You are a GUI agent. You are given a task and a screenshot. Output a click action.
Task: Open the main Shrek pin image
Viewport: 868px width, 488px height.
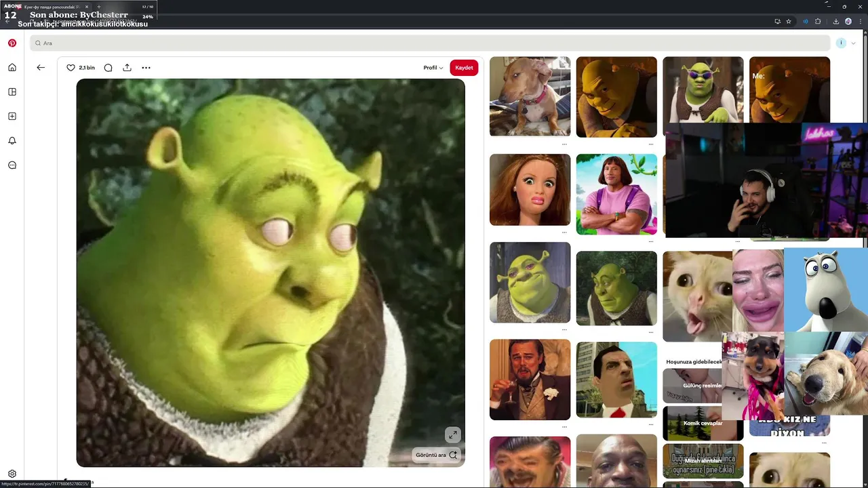coord(271,272)
